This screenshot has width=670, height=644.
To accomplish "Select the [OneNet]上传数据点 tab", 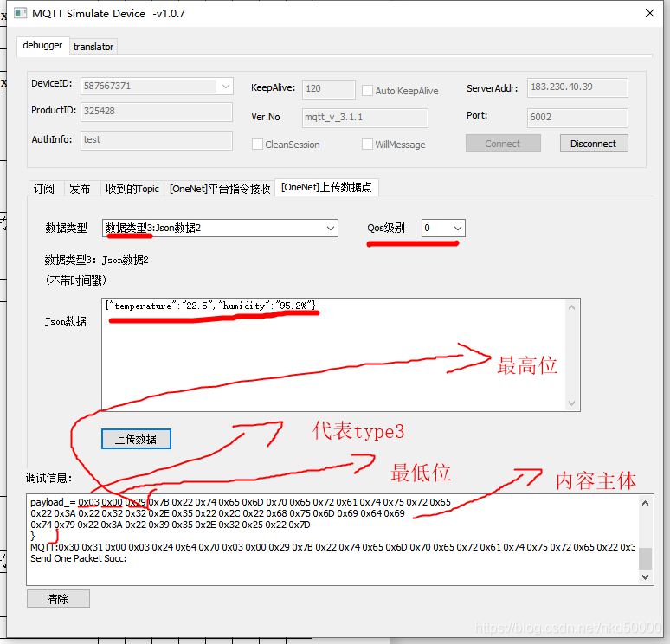I will tap(326, 187).
